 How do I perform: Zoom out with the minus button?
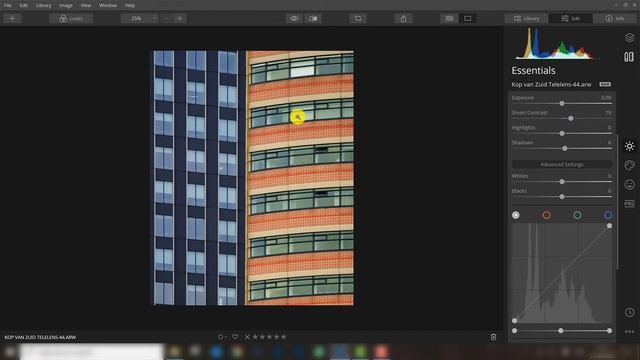(x=166, y=18)
